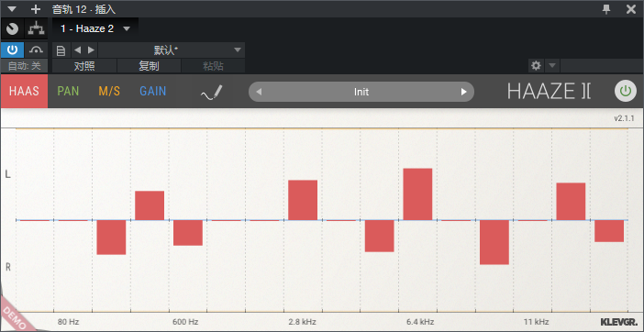Screen dimensions: 644x332
Task: Open the 默认 preset dropdown
Action: coord(172,50)
